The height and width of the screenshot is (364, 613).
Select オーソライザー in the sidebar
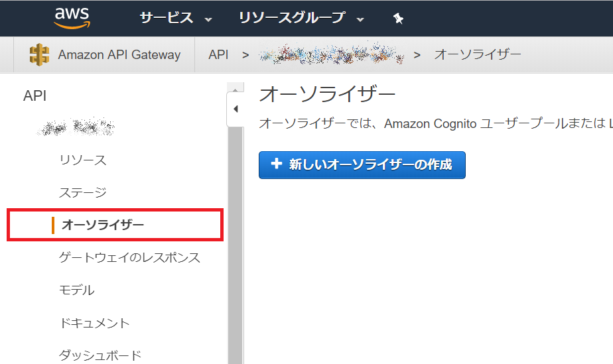coord(103,225)
